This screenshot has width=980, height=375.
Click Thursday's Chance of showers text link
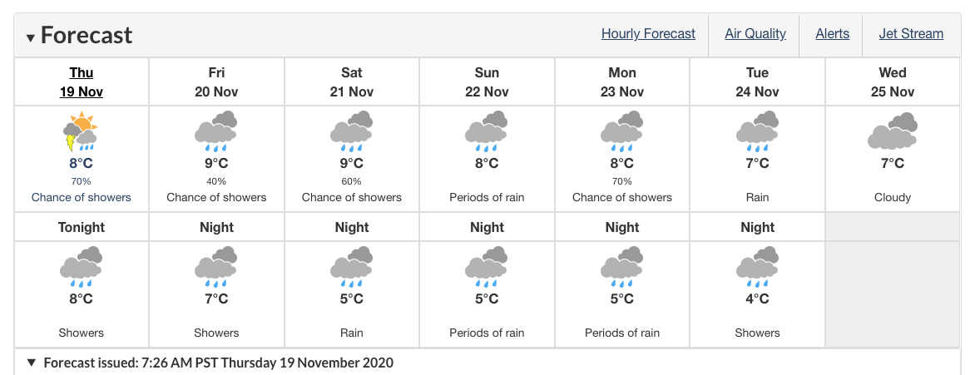[82, 198]
